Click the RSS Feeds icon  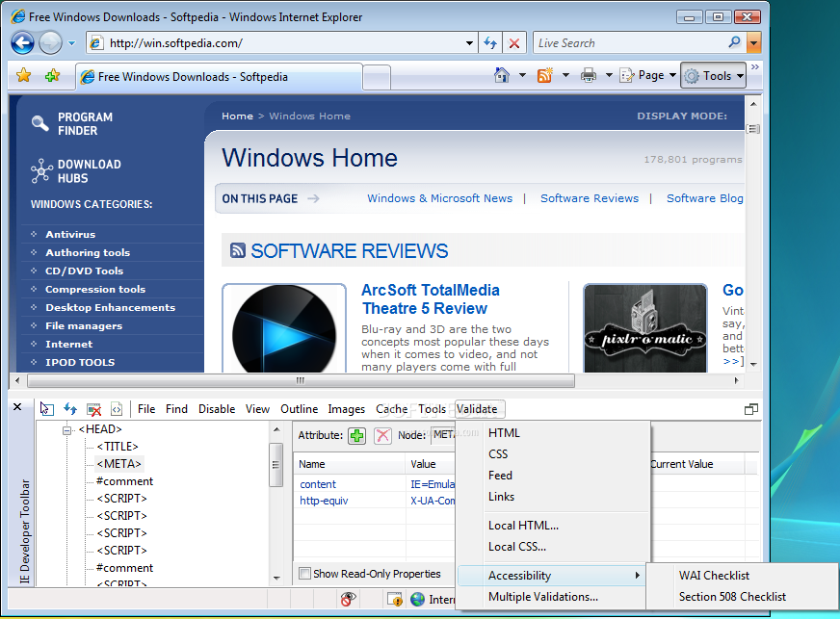(545, 75)
